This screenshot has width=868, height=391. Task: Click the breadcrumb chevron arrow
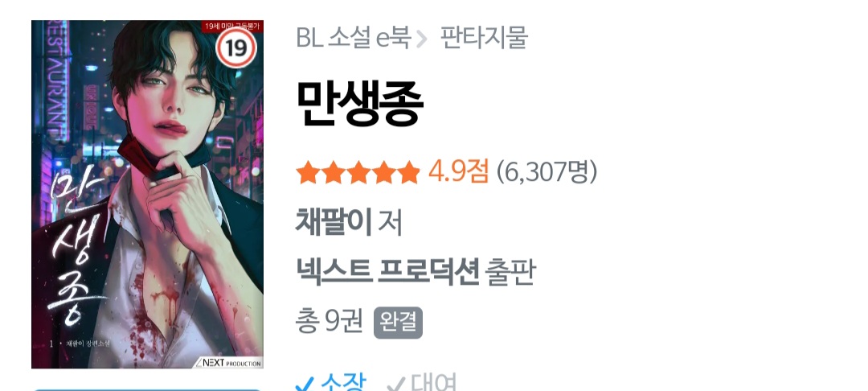[x=421, y=39]
